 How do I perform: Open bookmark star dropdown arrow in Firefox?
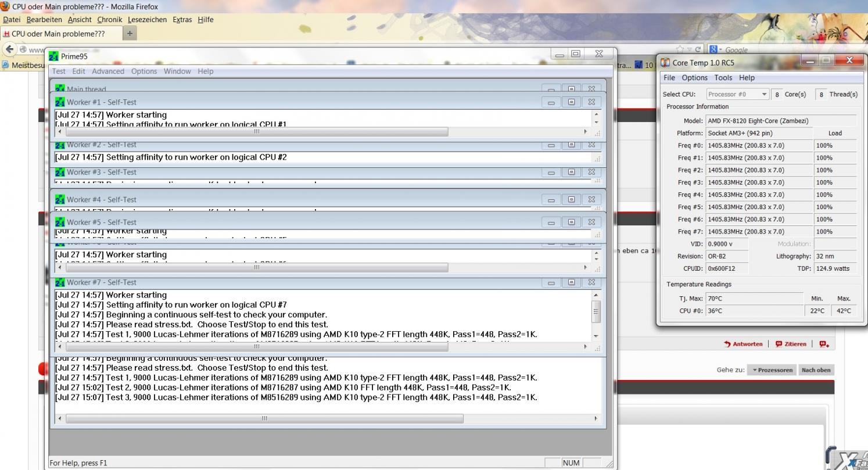[688, 51]
